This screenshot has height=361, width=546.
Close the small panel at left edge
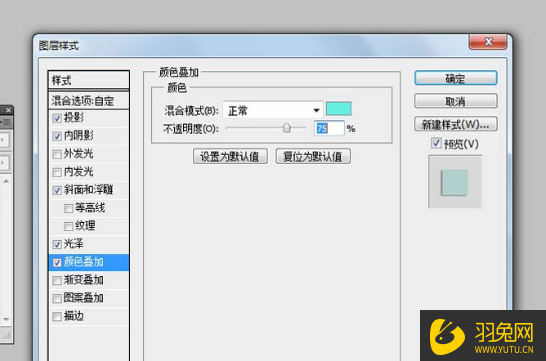coord(8,110)
